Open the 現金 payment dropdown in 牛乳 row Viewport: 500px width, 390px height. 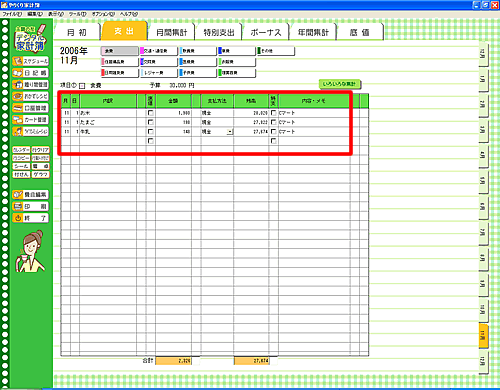[230, 132]
